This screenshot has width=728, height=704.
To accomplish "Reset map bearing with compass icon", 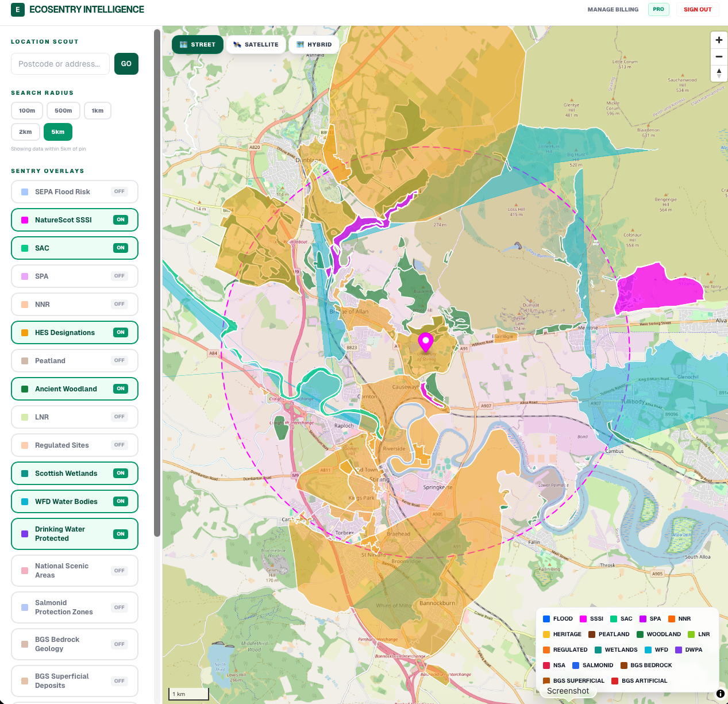I will [719, 74].
